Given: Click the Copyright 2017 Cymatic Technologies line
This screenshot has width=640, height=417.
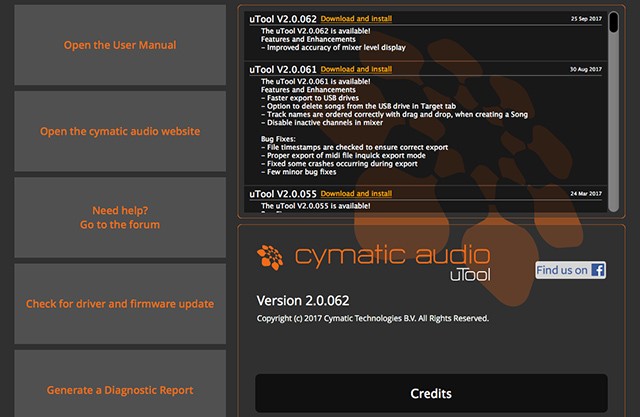Looking at the screenshot, I should pyautogui.click(x=373, y=318).
